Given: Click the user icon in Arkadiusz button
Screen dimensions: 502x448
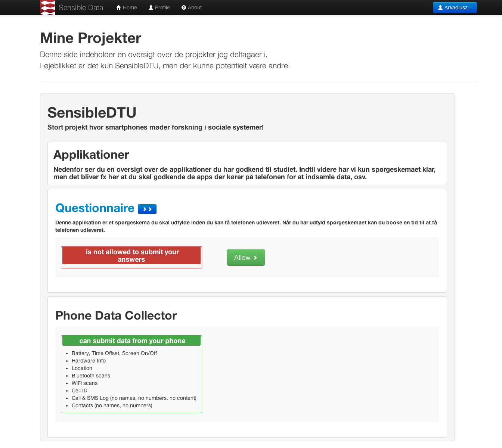Looking at the screenshot, I should click(440, 7).
